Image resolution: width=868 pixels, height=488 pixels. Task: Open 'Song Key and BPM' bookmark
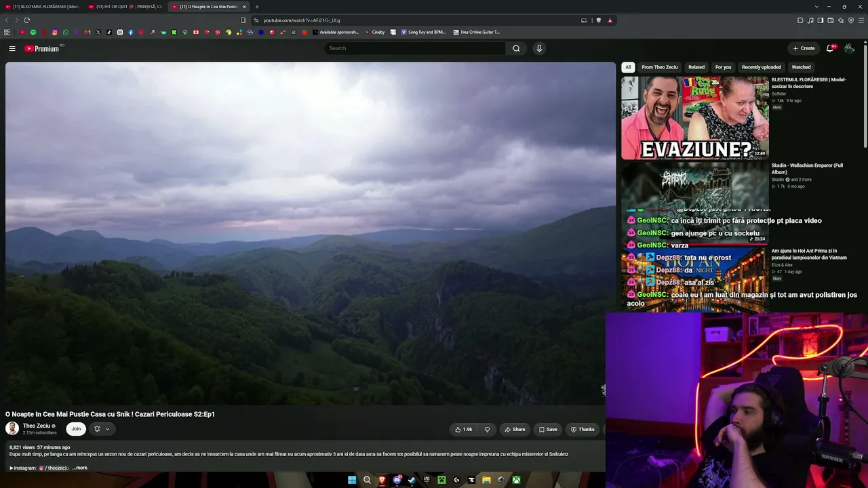(x=423, y=32)
